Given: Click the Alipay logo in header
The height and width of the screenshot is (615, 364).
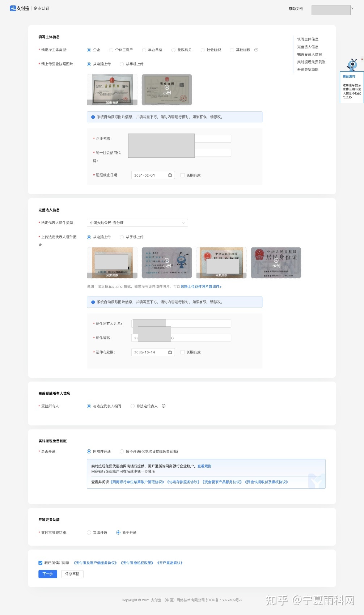Looking at the screenshot, I should click(x=20, y=8).
